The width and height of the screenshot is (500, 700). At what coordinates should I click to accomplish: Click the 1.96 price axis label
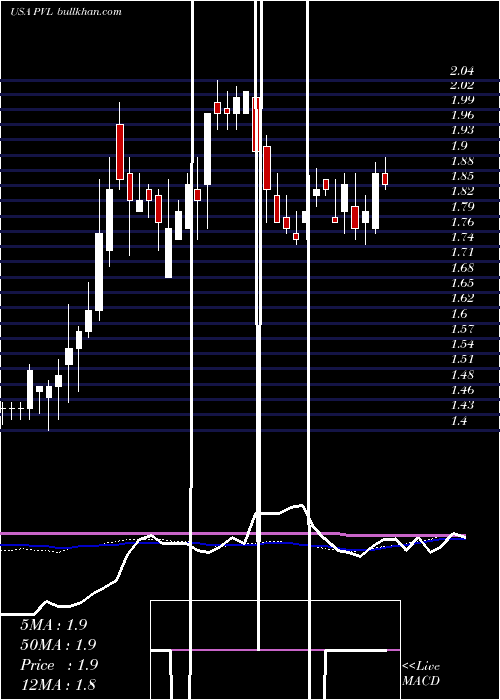[462, 116]
